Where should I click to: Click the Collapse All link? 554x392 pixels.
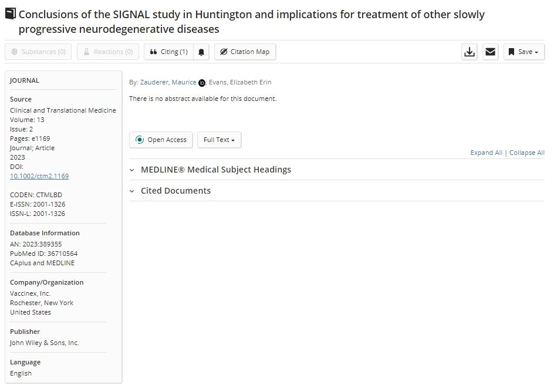(x=527, y=153)
